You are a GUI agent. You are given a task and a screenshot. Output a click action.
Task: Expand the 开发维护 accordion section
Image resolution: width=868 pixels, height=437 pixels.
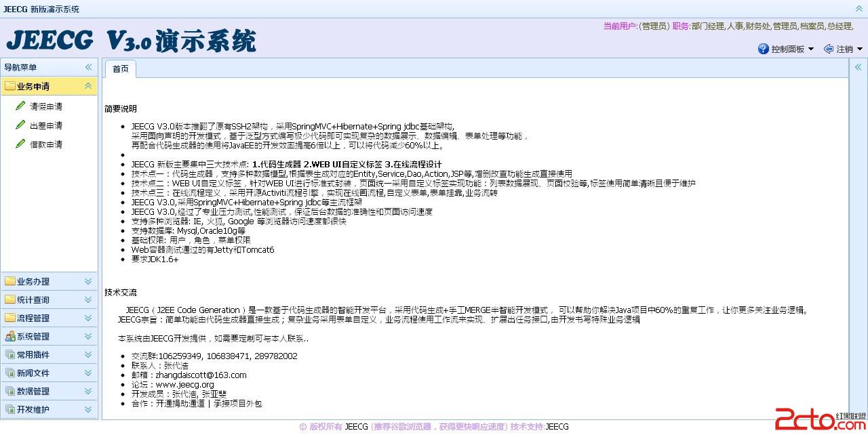(88, 409)
